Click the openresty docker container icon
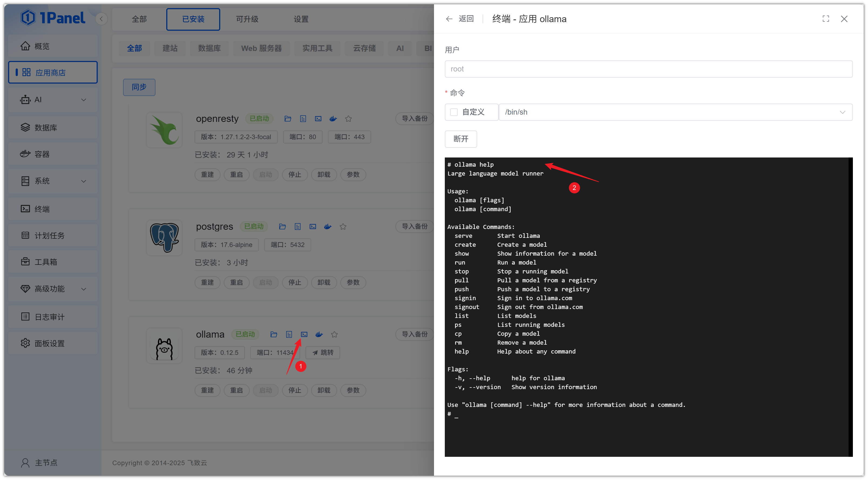 coord(333,118)
